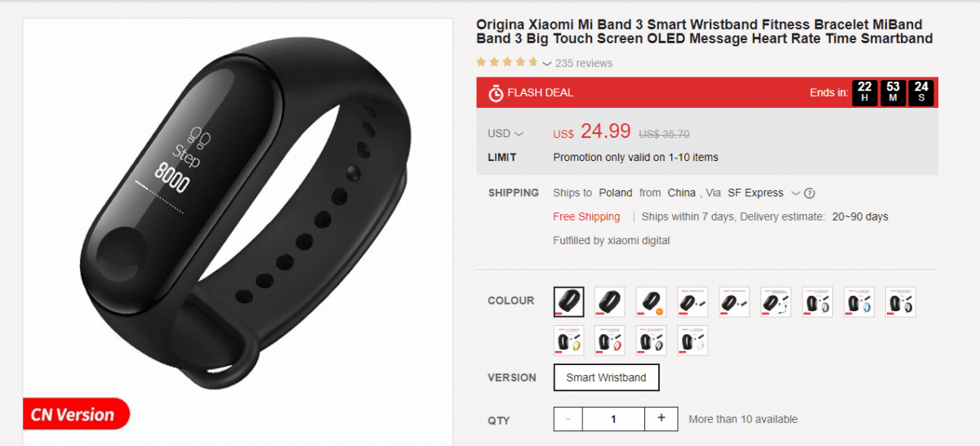The width and height of the screenshot is (980, 446).
Task: Select the white strap colour option
Action: tap(693, 340)
